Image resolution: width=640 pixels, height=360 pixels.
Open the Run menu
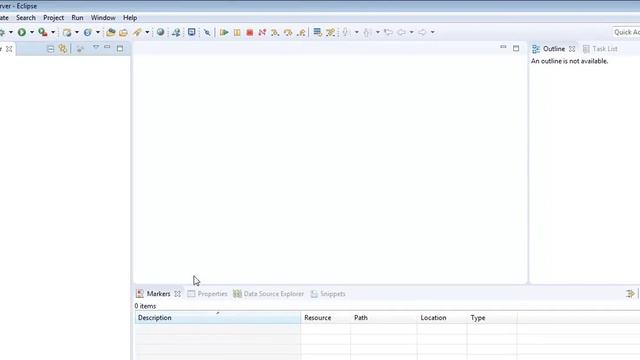click(x=77, y=18)
